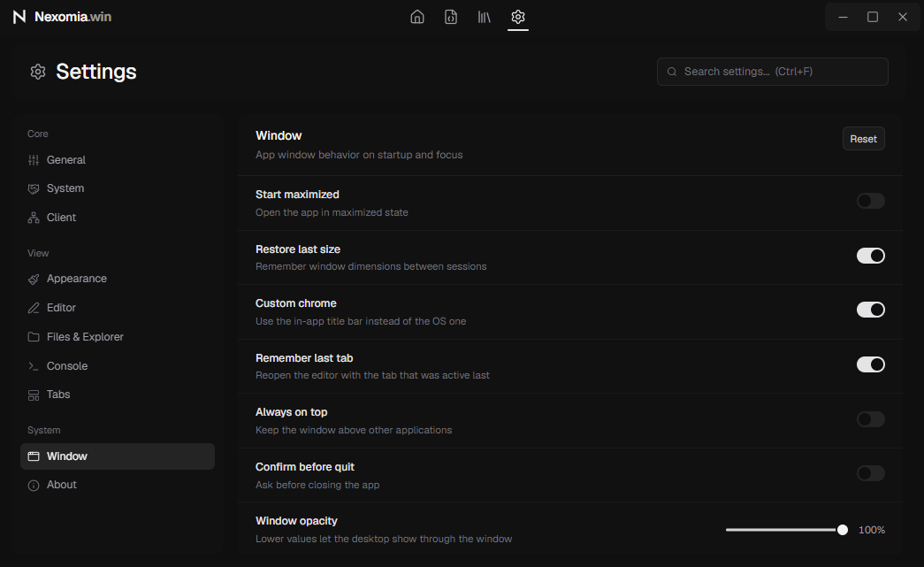Select Files & Explorer settings

point(118,336)
